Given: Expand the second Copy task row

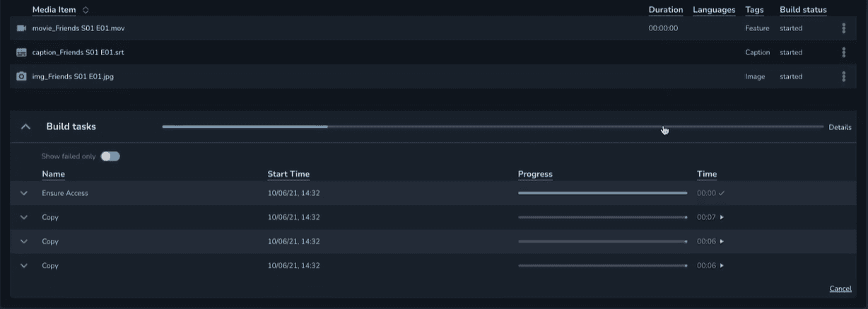Looking at the screenshot, I should pos(24,241).
